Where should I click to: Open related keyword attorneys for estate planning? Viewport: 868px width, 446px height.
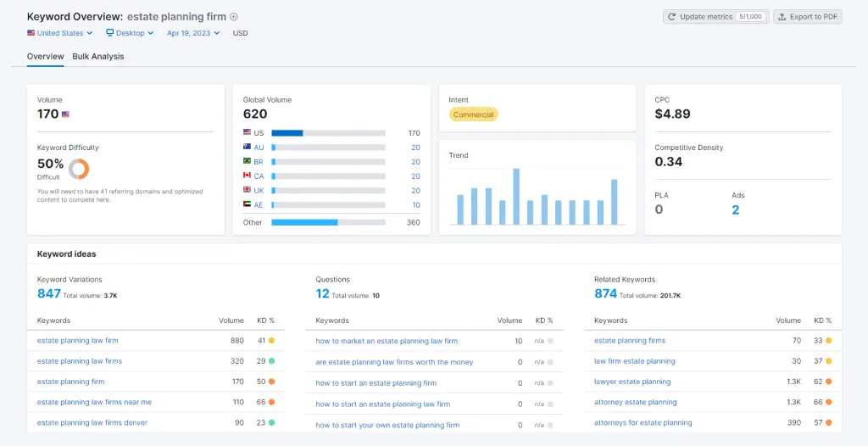(643, 422)
